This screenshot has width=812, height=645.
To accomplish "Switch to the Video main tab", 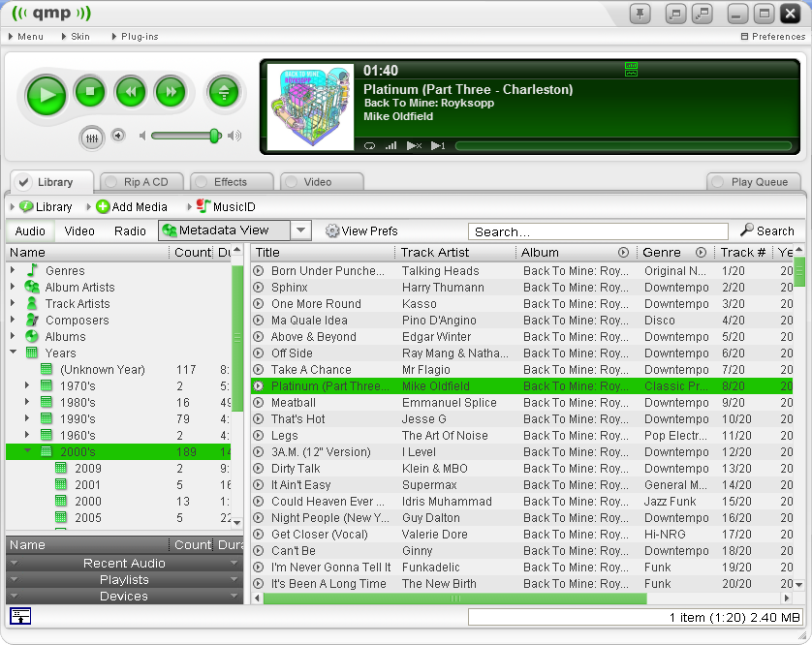I will tap(322, 182).
